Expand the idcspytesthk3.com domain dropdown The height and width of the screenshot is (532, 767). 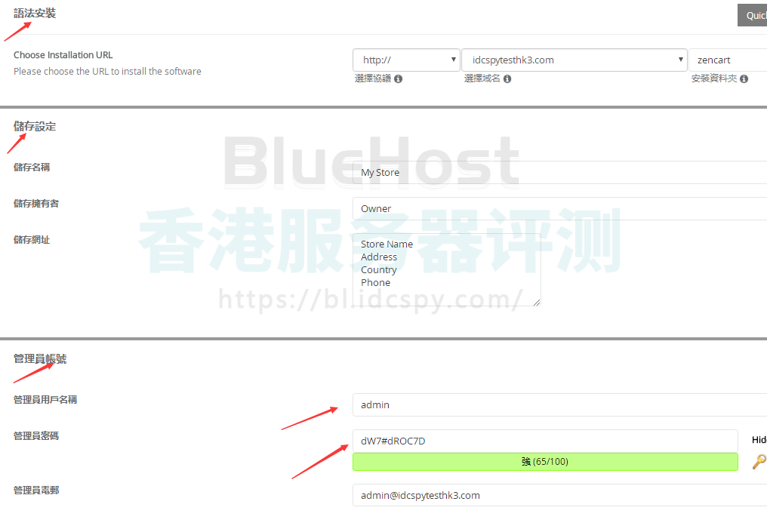coord(574,60)
